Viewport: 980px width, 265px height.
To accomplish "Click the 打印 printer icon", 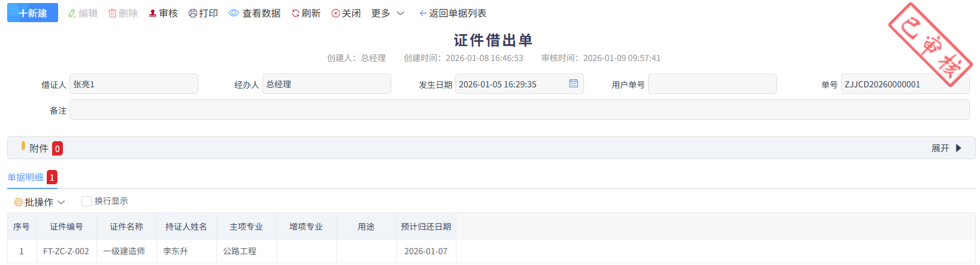I will coord(192,13).
